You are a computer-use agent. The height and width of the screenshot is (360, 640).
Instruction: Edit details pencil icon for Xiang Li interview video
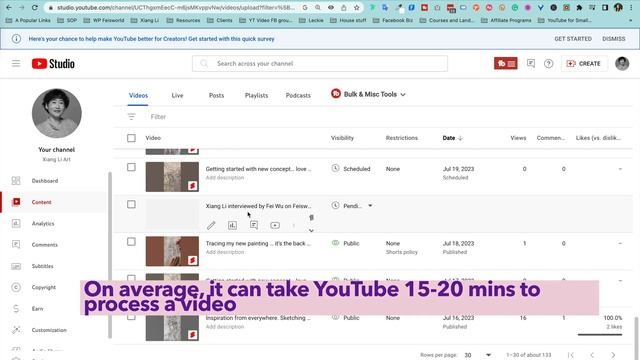tap(211, 225)
